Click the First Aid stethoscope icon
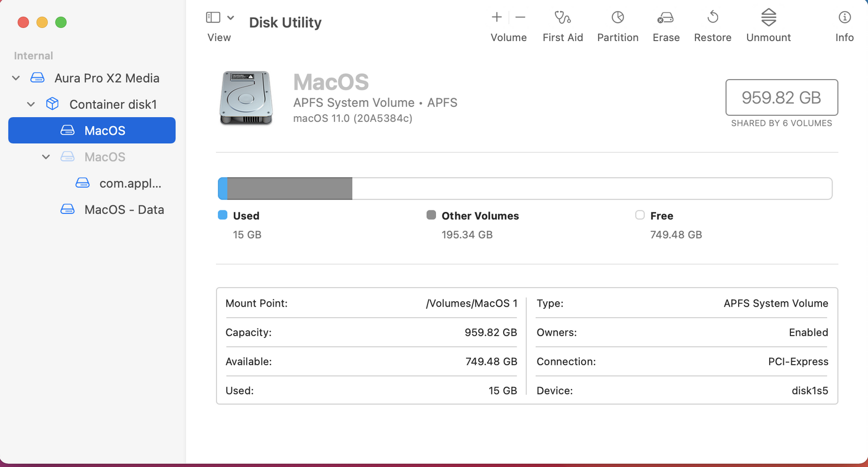The height and width of the screenshot is (467, 868). [562, 18]
